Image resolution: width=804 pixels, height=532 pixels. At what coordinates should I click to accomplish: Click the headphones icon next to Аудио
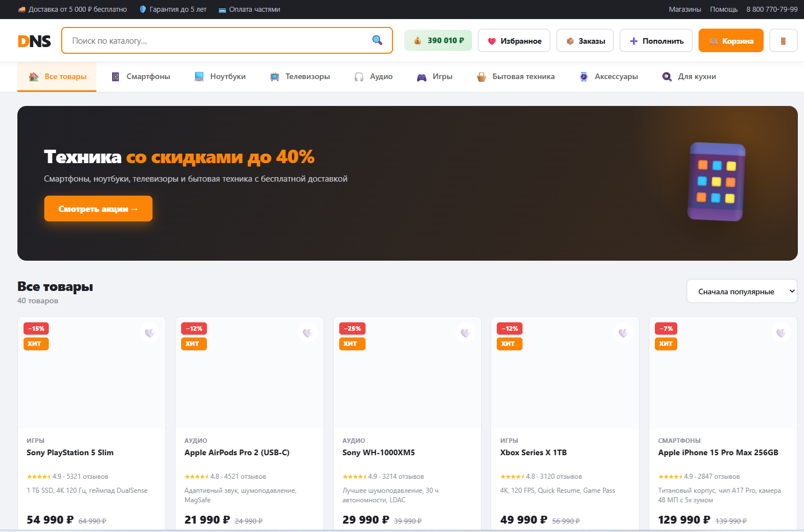(359, 77)
